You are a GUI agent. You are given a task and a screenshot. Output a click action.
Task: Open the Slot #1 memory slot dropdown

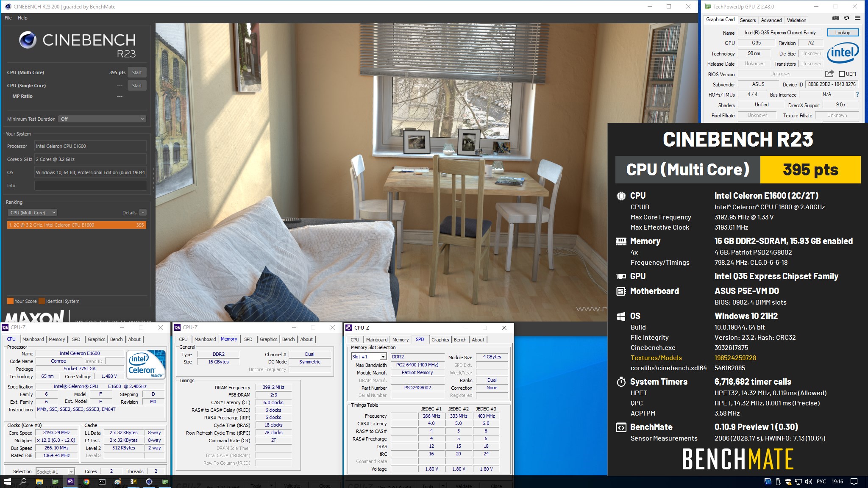pyautogui.click(x=369, y=357)
